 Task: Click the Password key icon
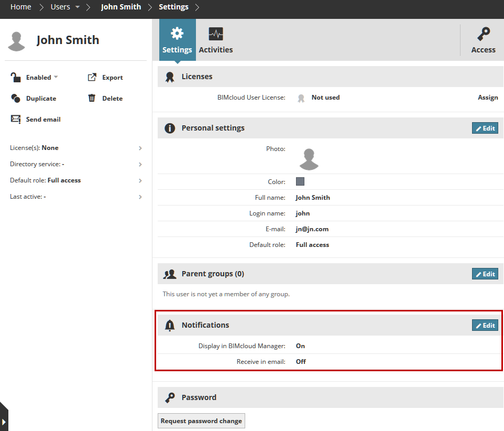click(x=170, y=398)
